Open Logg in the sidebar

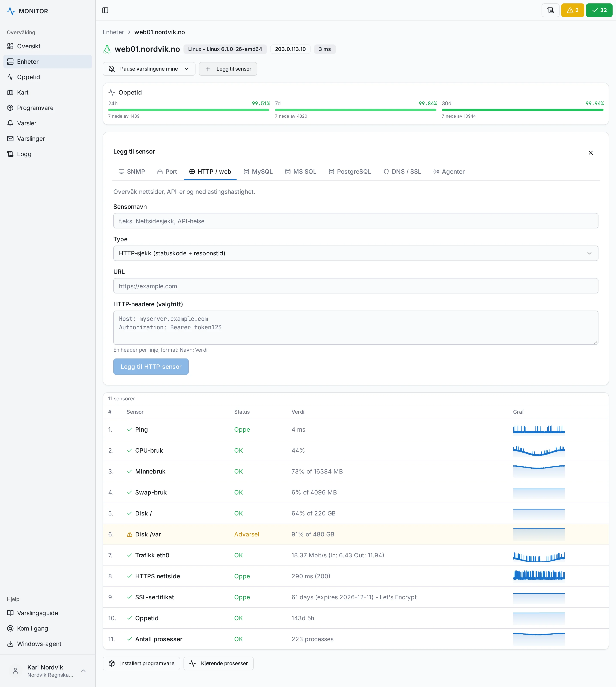pos(48,154)
